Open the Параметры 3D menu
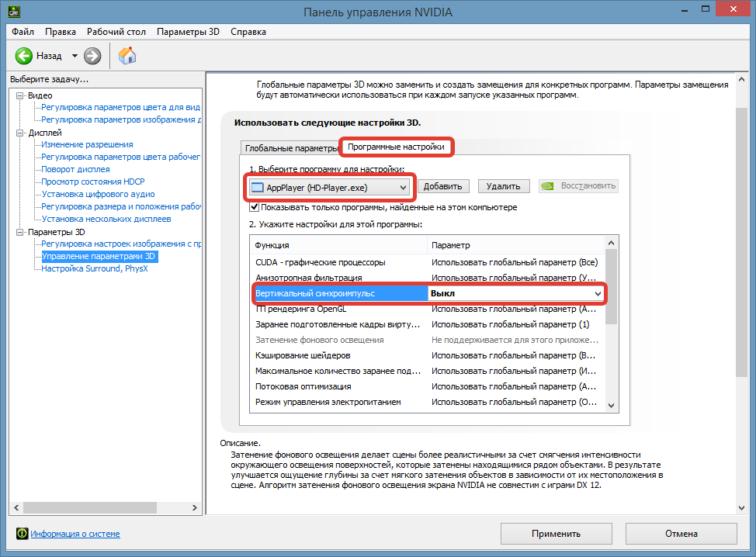 click(188, 32)
